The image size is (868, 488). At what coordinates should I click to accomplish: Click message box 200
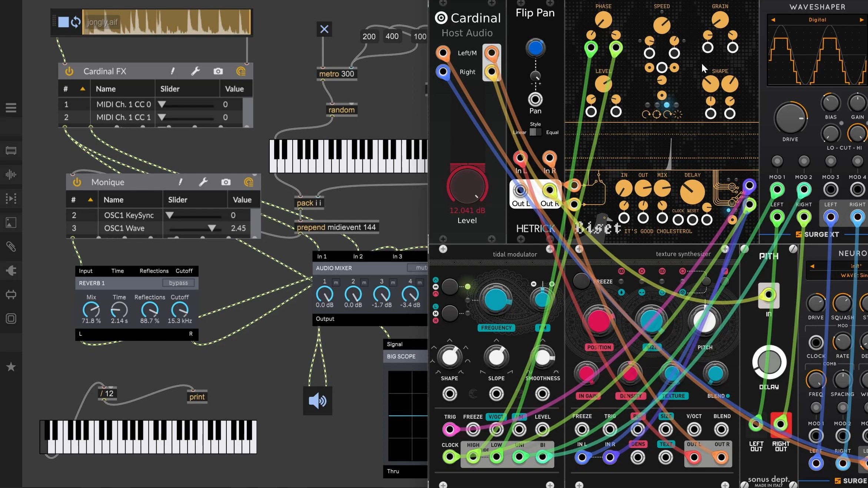369,37
